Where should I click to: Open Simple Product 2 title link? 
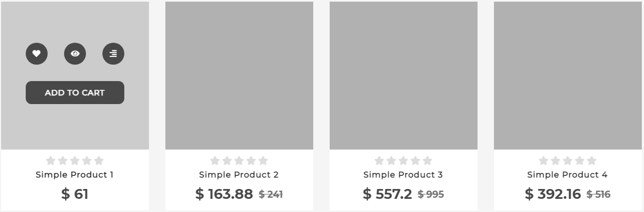point(239,175)
